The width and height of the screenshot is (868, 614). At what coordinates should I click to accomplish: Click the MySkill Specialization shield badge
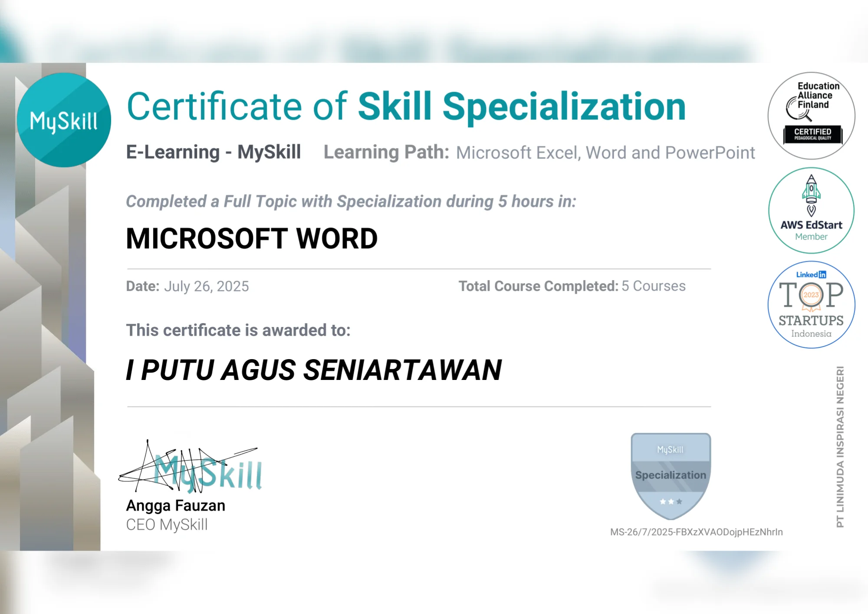point(671,476)
